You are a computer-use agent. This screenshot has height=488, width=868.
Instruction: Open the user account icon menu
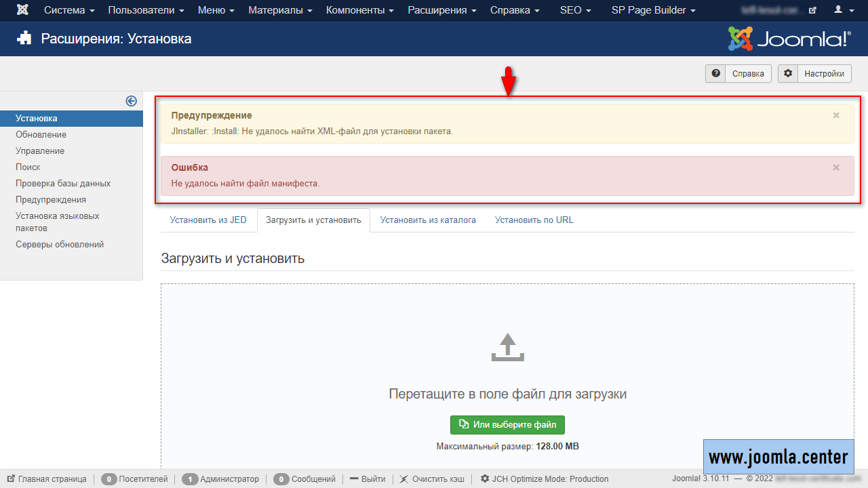point(842,10)
